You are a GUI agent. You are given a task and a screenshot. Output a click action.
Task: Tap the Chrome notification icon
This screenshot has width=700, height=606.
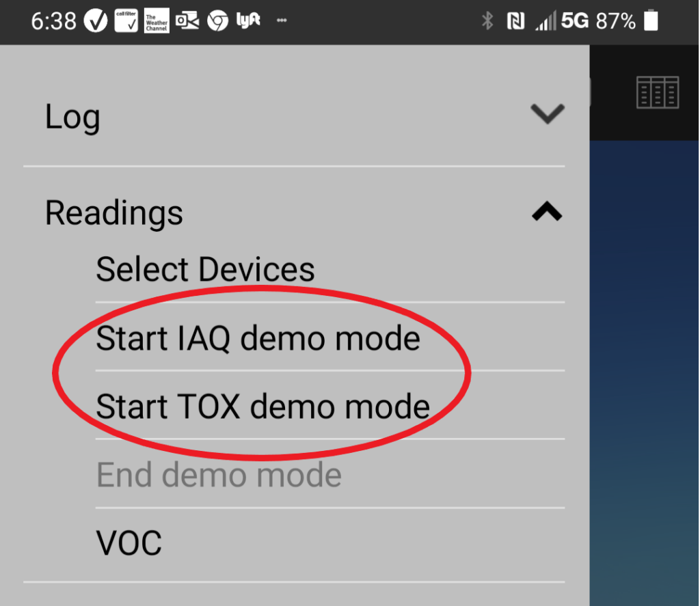click(x=217, y=21)
